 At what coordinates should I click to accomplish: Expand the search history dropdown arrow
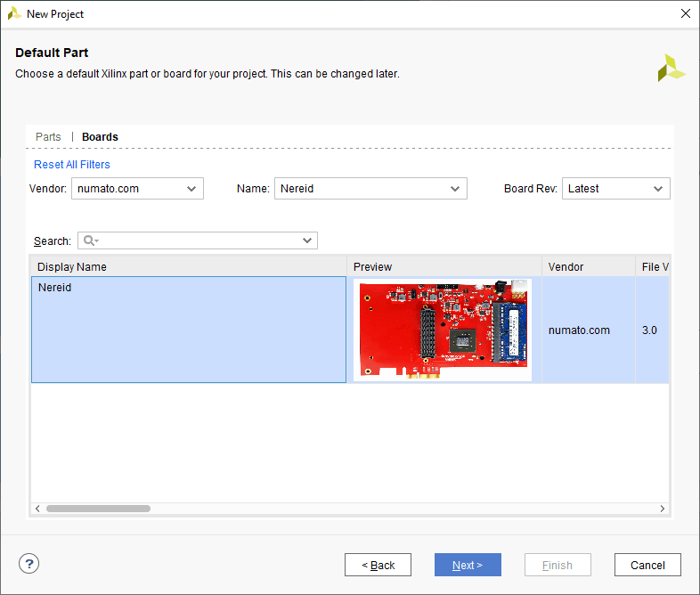click(x=307, y=240)
